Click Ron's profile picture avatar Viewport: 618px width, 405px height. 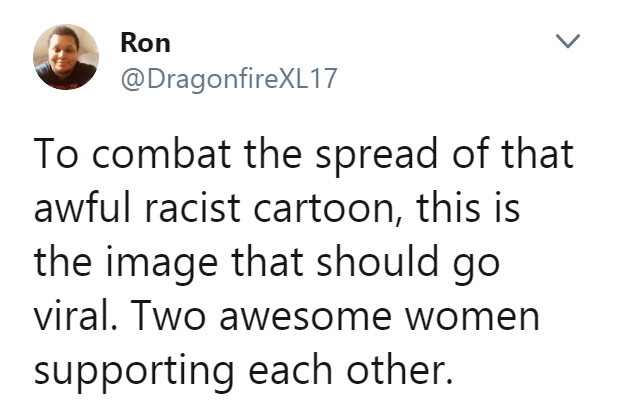[67, 57]
